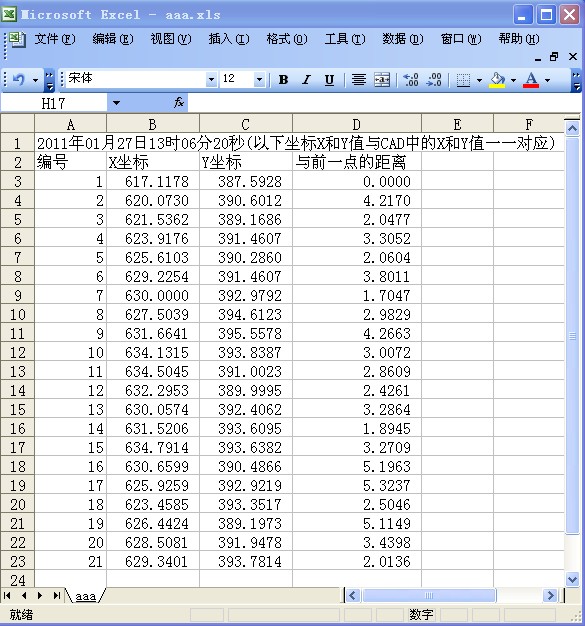Click the Name Box showing H17
The width and height of the screenshot is (585, 626).
click(x=54, y=103)
